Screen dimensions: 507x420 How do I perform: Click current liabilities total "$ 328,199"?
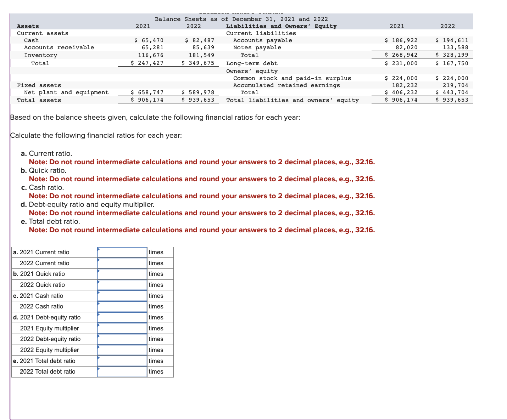pyautogui.click(x=452, y=55)
